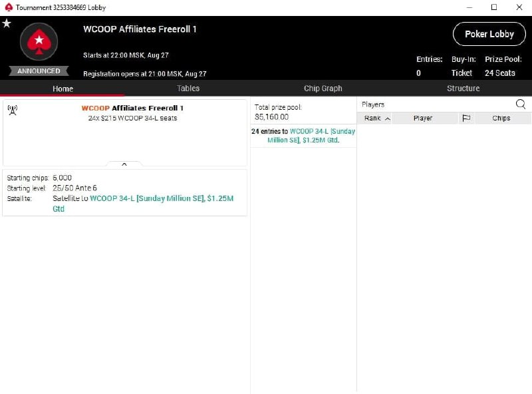The image size is (532, 394).
Task: Close the tournament lobby window
Action: (519, 7)
